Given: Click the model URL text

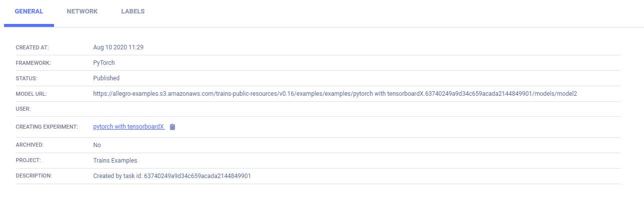Looking at the screenshot, I should 335,93.
